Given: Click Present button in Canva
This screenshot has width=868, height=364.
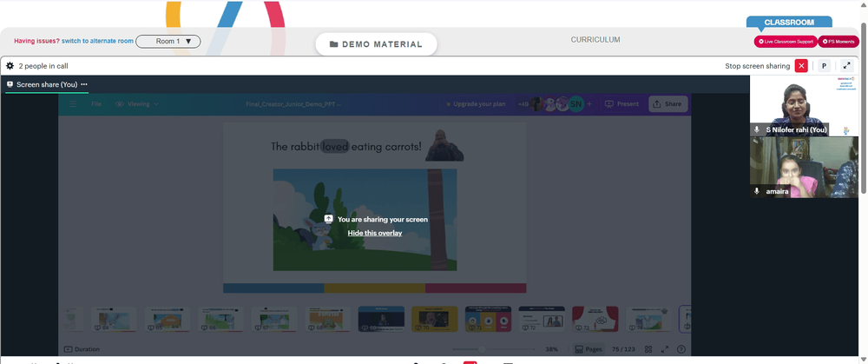Looking at the screenshot, I should (x=622, y=104).
